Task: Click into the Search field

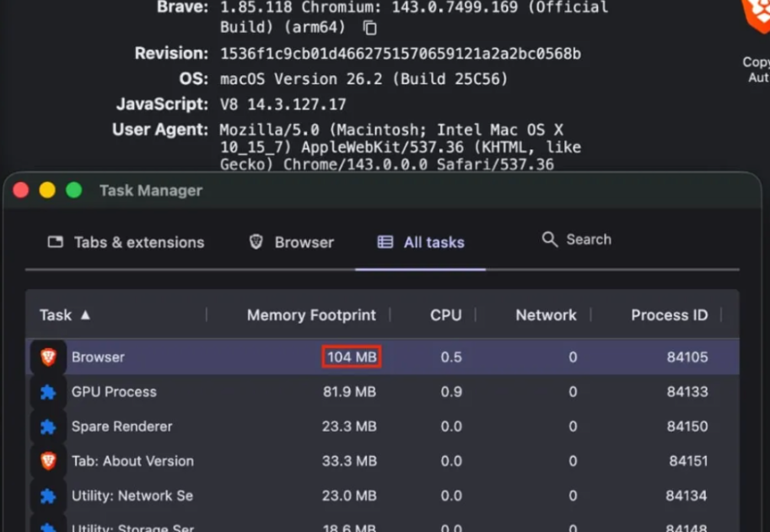Action: tap(589, 239)
